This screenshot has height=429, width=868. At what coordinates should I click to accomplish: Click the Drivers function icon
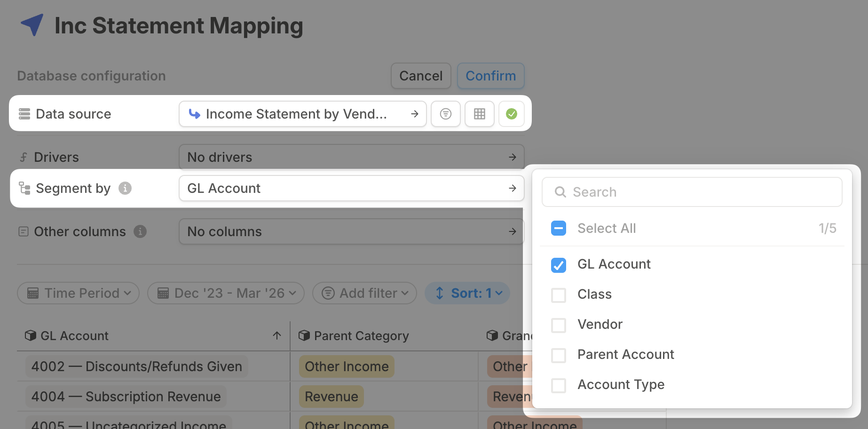tap(24, 157)
